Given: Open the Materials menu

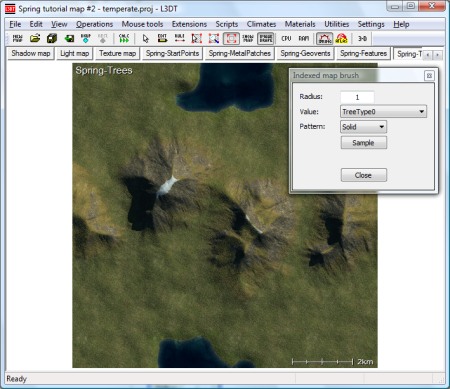Looking at the screenshot, I should click(300, 24).
